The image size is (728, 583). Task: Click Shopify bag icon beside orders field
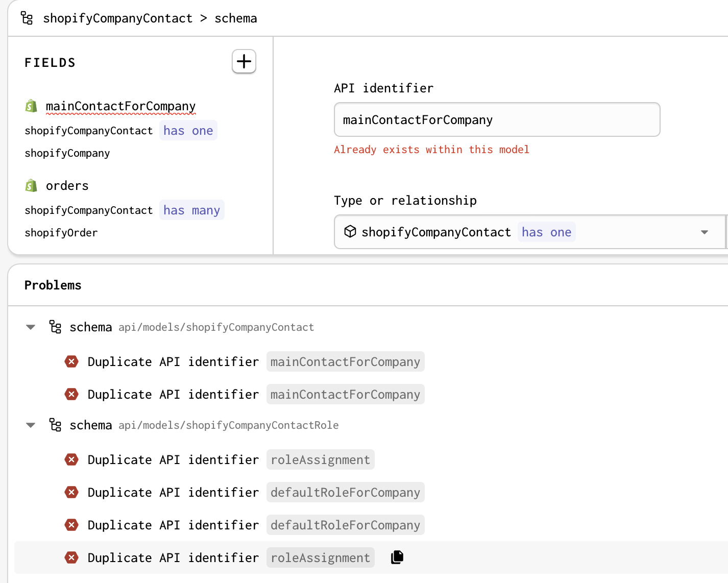32,185
